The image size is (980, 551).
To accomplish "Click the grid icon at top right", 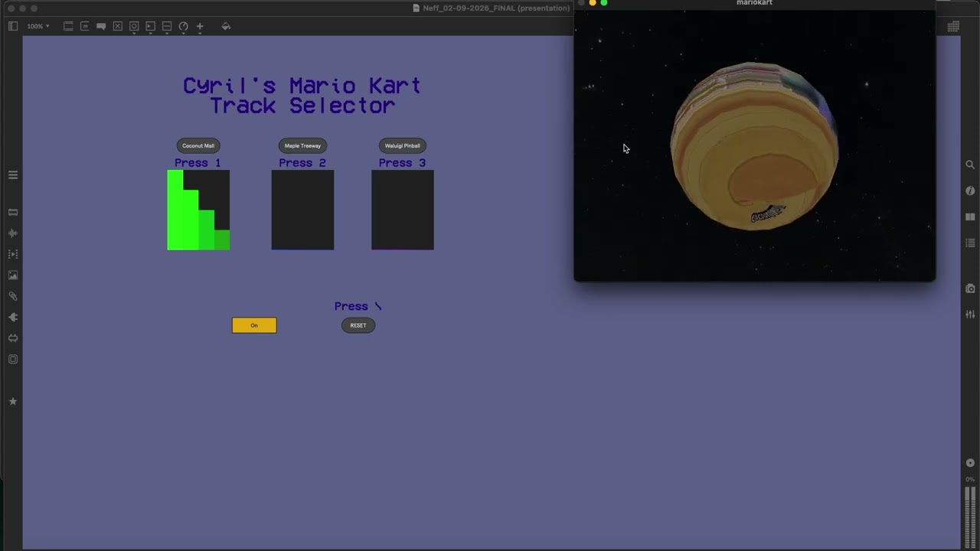I will tap(953, 26).
